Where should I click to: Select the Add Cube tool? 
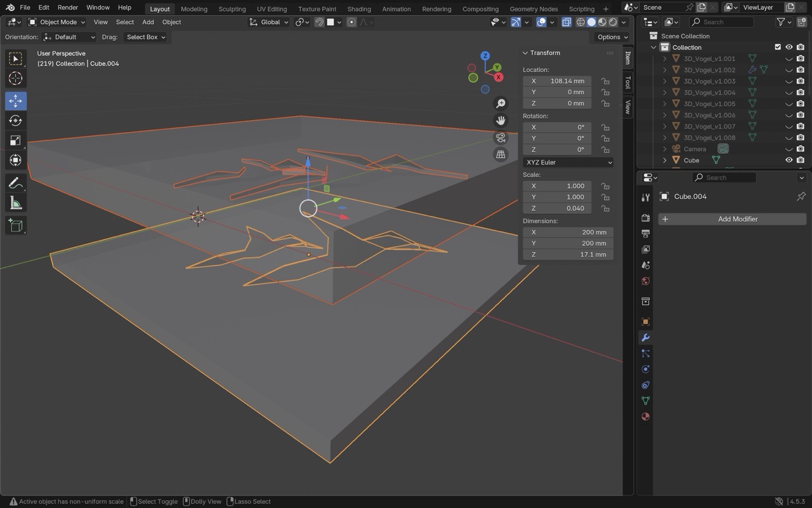tap(15, 225)
